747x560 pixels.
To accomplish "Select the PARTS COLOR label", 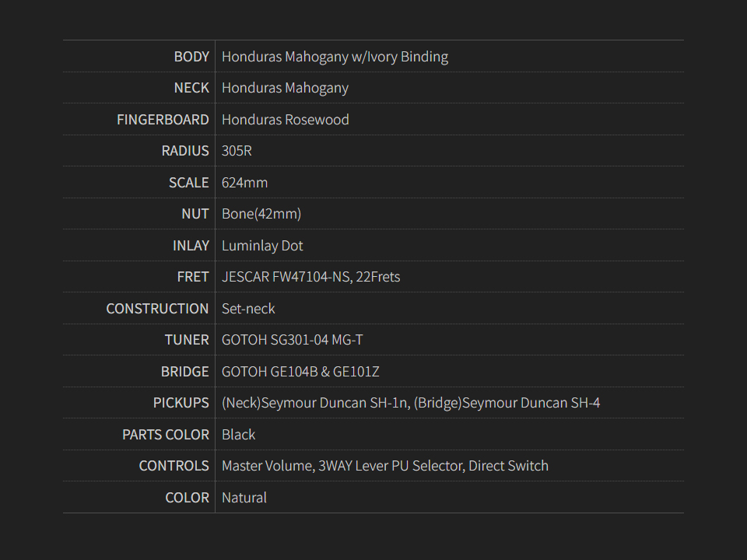I will (165, 435).
